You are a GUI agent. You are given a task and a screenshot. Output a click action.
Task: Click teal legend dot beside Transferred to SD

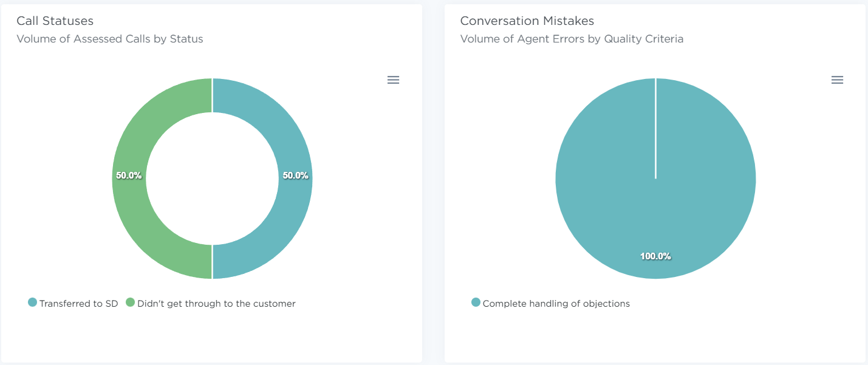[33, 302]
